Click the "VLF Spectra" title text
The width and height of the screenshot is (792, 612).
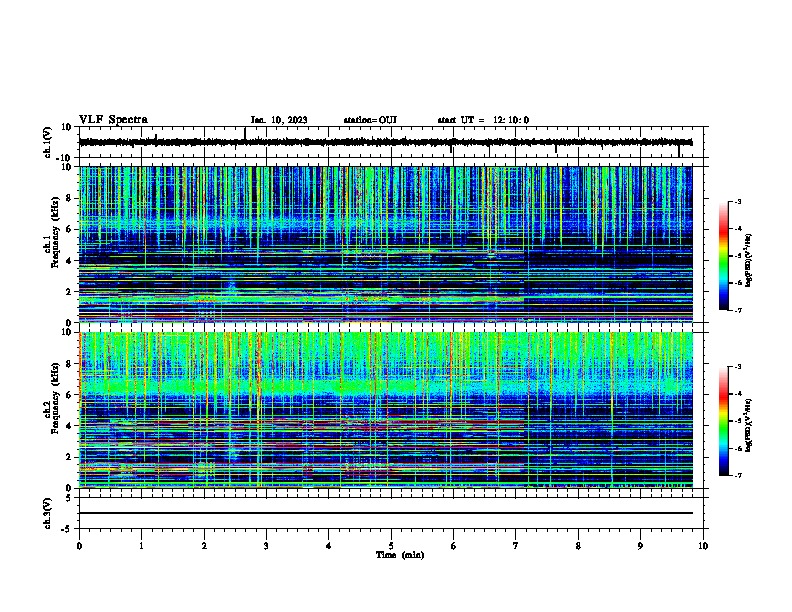tap(113, 120)
